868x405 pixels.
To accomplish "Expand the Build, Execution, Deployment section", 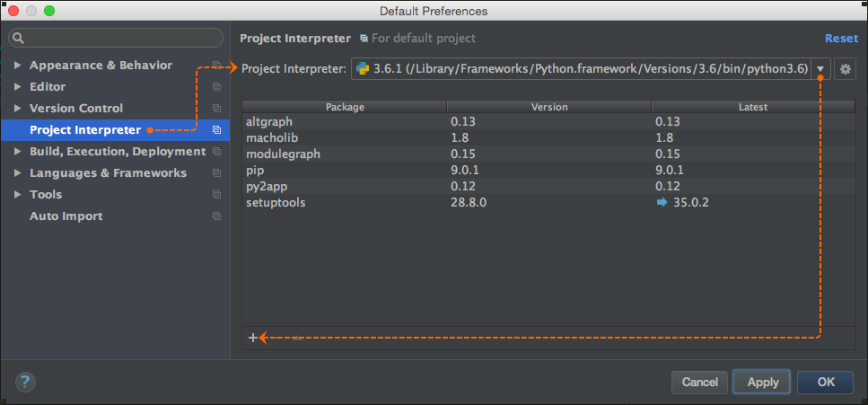I will point(18,151).
